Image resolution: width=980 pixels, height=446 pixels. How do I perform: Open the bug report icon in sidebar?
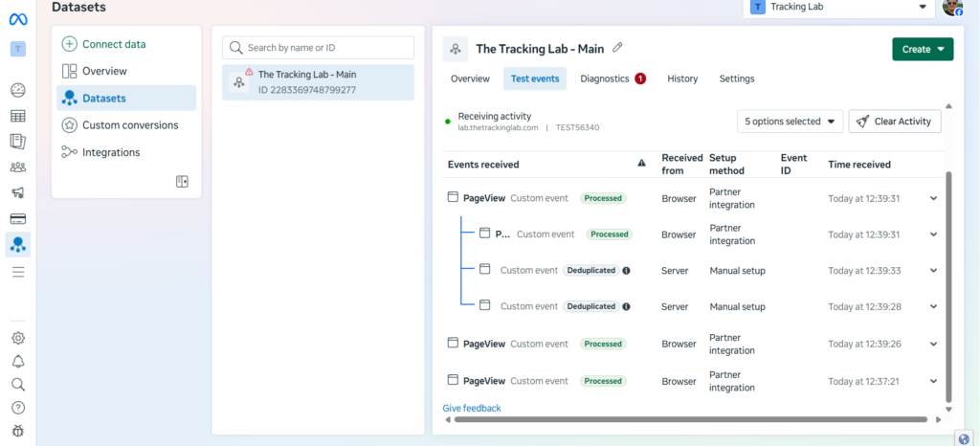click(18, 432)
